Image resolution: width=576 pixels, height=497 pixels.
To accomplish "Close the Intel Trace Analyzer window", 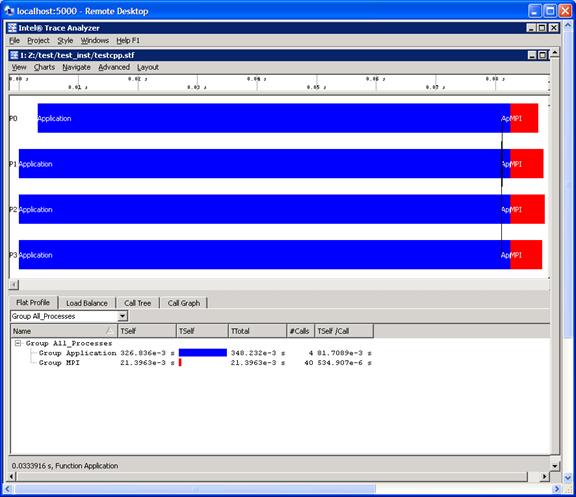I will click(553, 28).
